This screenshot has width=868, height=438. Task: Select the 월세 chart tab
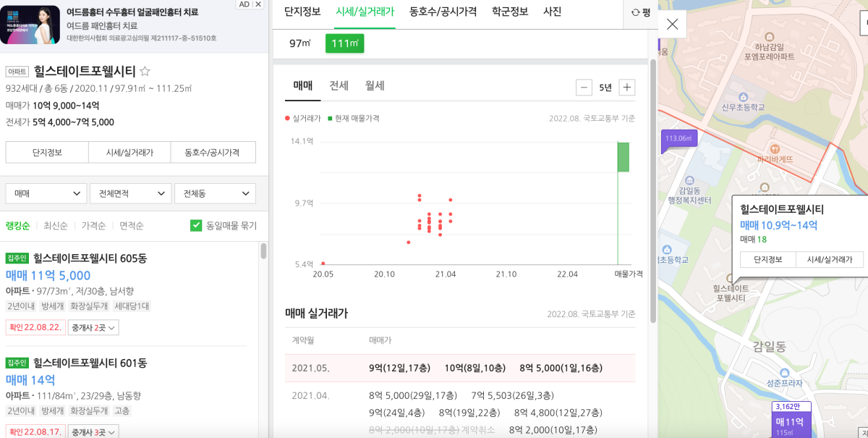[375, 85]
